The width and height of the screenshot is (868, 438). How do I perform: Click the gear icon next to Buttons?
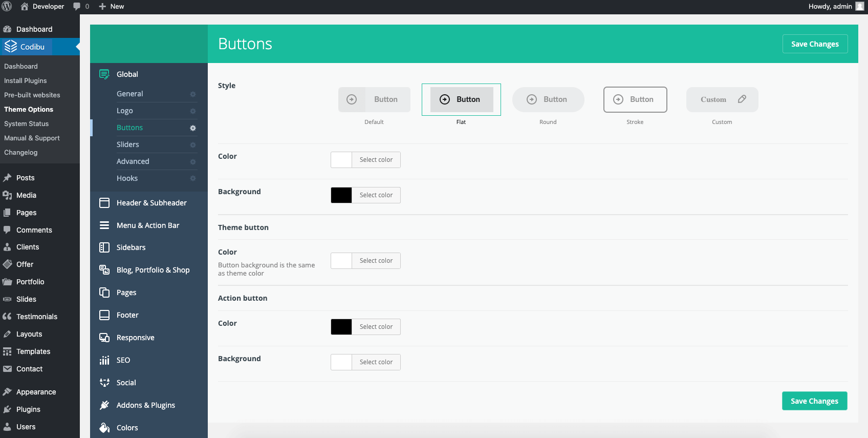193,128
